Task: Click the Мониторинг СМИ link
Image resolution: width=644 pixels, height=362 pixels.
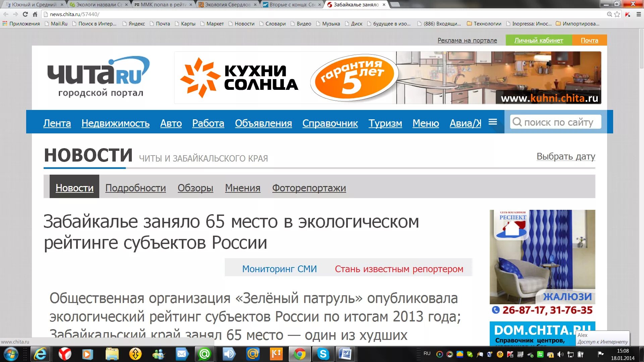Action: pyautogui.click(x=279, y=269)
